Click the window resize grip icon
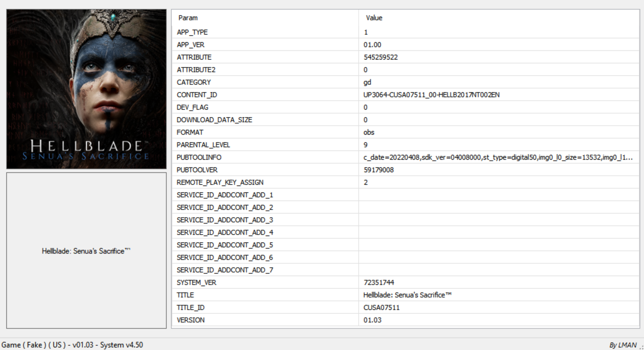Viewport: 644px width, 350px height. point(641,347)
